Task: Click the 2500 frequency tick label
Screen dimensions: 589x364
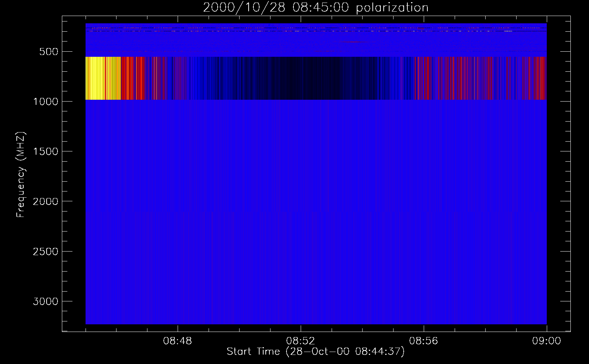Action: (x=46, y=252)
